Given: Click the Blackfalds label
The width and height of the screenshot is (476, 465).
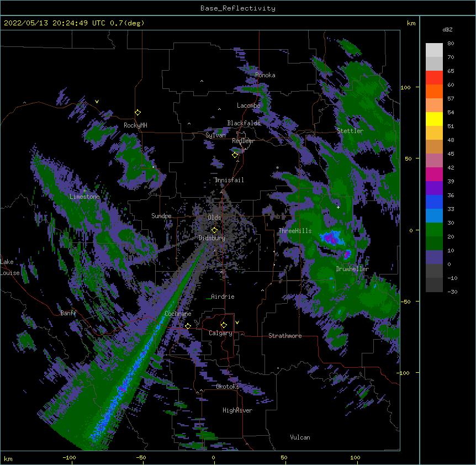Looking at the screenshot, I should point(244,123).
